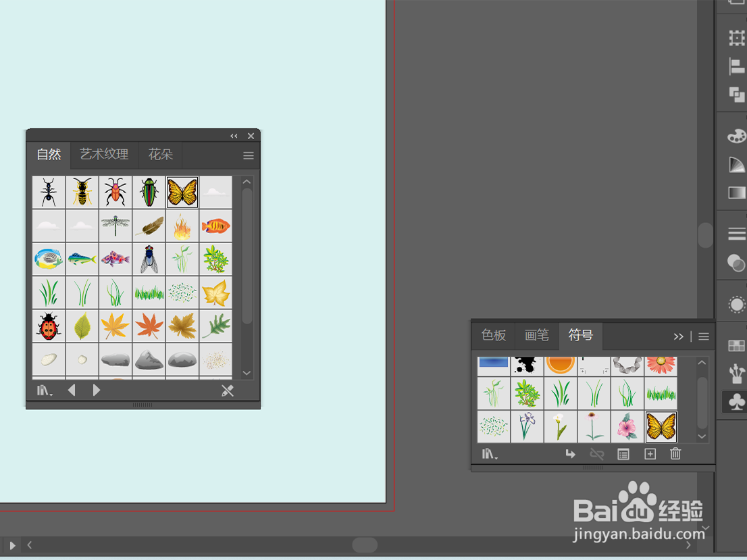Open the Pathfinder panel icon in dock
This screenshot has width=747, height=560.
[736, 95]
